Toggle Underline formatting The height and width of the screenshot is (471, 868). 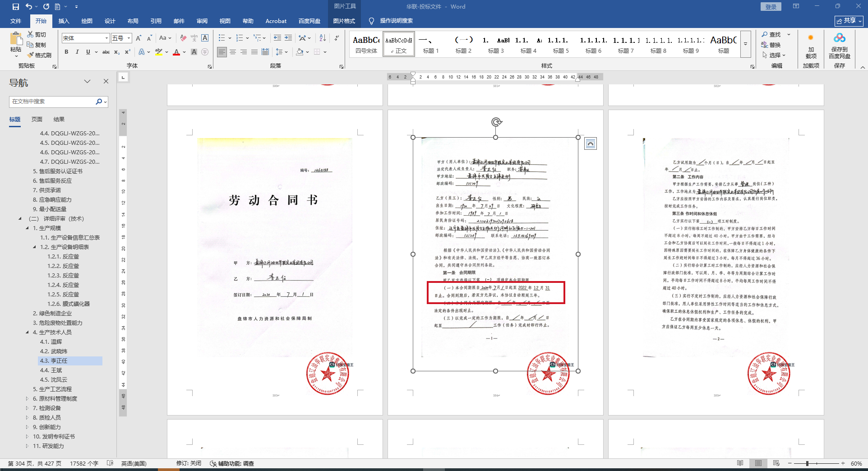coord(88,52)
